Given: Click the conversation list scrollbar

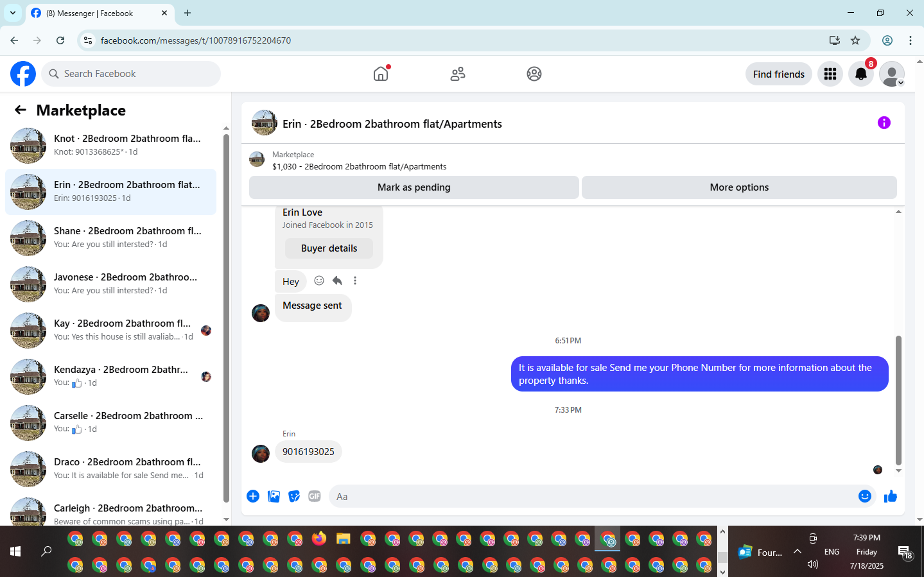Looking at the screenshot, I should [x=226, y=318].
